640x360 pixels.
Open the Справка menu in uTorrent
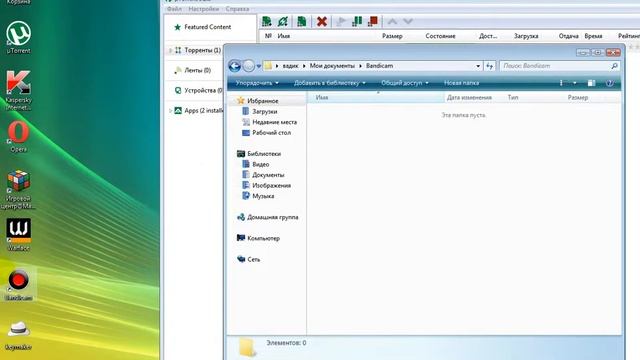click(x=237, y=9)
